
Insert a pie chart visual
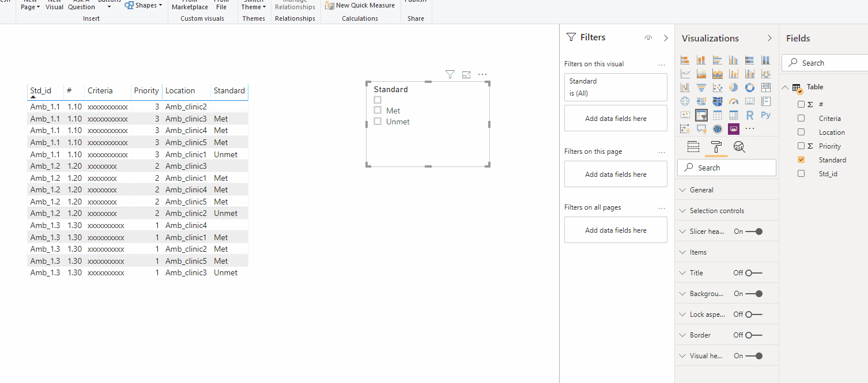734,88
